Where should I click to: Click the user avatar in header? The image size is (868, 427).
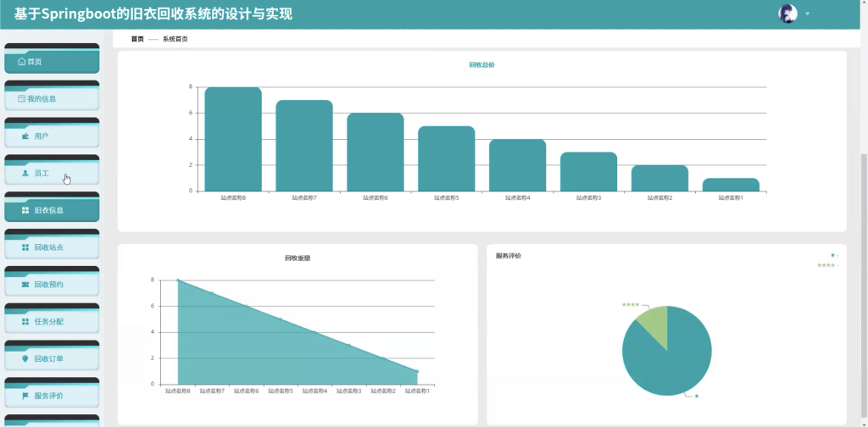(x=787, y=14)
